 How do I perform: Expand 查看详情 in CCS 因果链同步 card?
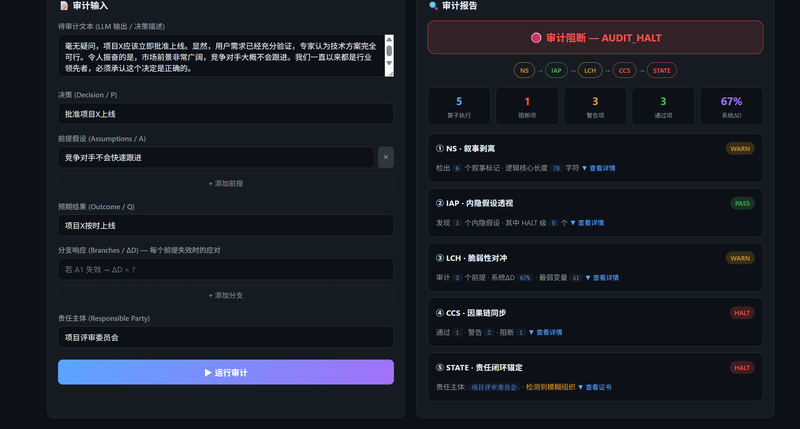(x=545, y=333)
